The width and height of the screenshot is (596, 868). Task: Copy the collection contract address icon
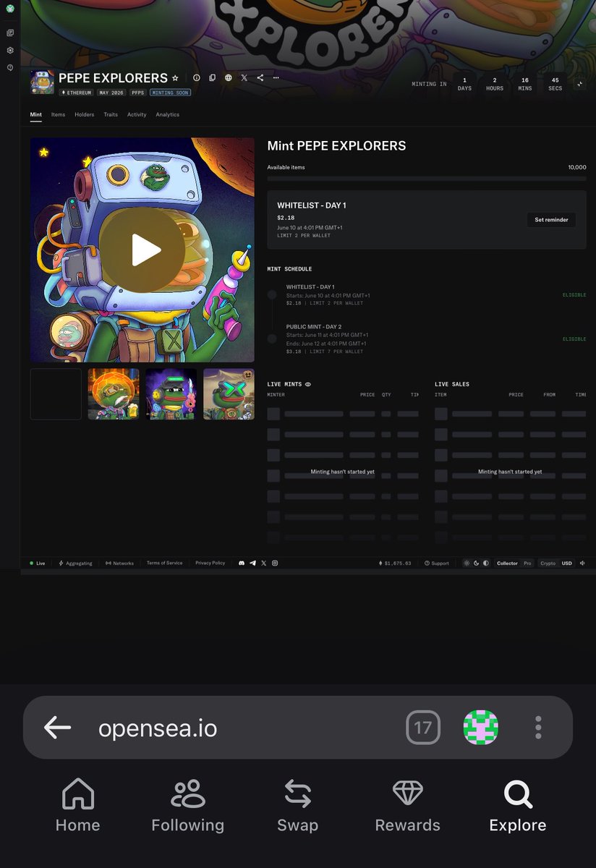pyautogui.click(x=212, y=78)
